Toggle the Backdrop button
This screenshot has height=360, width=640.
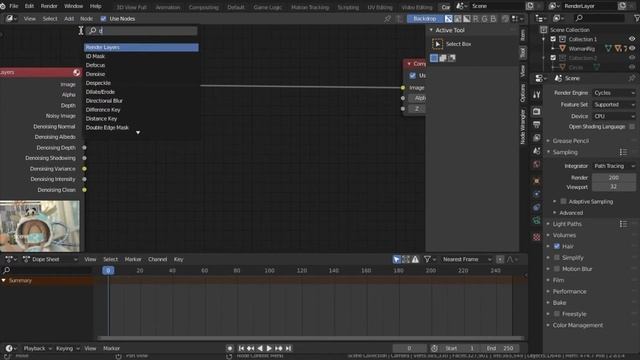[424, 19]
